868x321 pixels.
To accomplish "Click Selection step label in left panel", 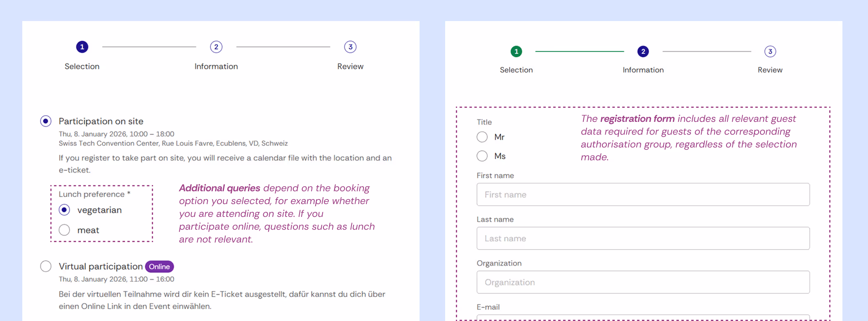I will pyautogui.click(x=82, y=66).
